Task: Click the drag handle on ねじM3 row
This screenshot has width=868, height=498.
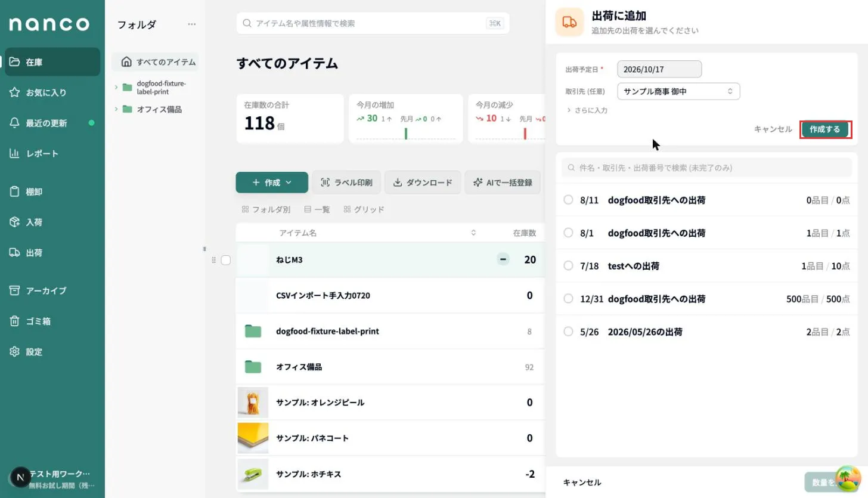Action: point(213,260)
